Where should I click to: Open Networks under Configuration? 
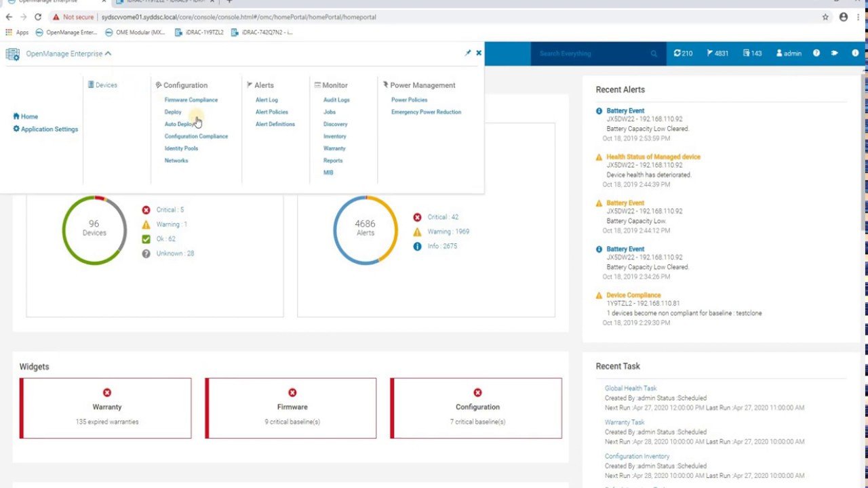176,161
